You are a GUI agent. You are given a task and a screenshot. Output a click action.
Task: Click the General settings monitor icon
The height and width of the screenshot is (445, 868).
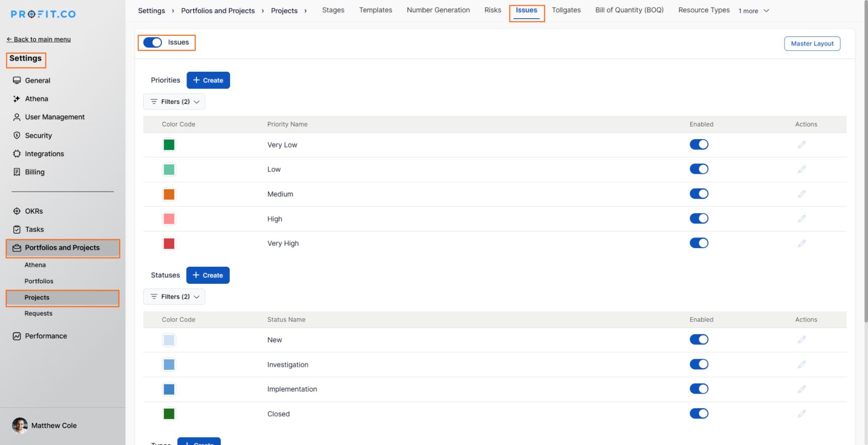coord(17,80)
